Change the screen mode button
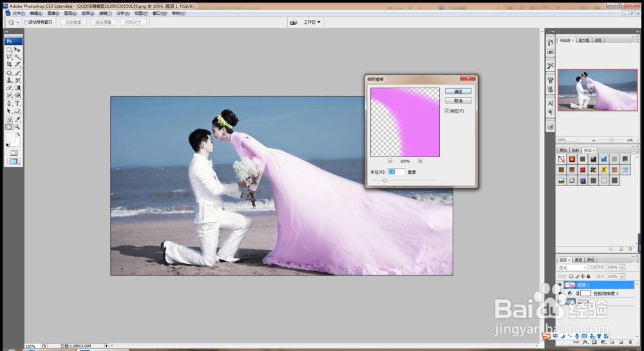The width and height of the screenshot is (644, 351). (14, 162)
